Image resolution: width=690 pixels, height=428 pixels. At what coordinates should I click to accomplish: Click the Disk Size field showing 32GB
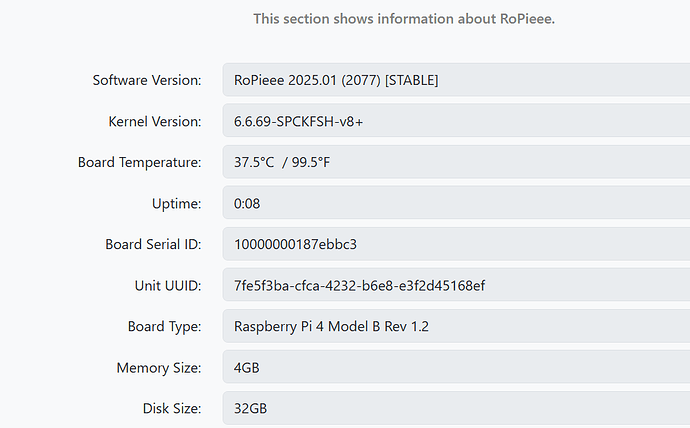point(456,408)
